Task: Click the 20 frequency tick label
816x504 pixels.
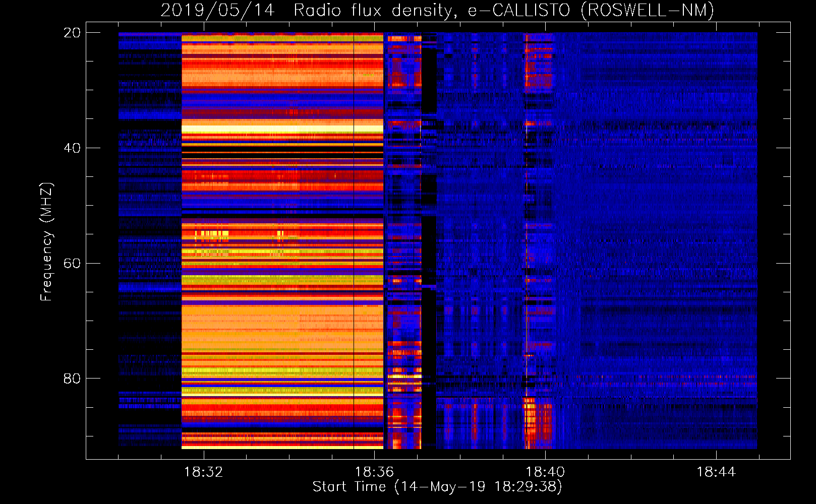Action: pyautogui.click(x=72, y=33)
